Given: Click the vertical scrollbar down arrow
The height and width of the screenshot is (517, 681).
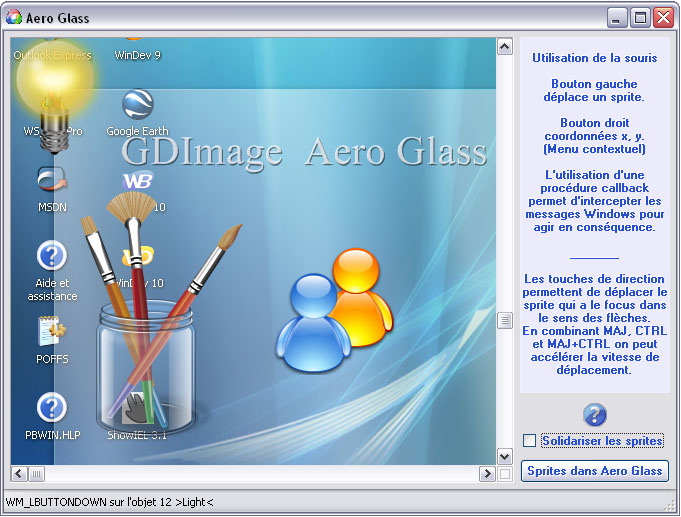Looking at the screenshot, I should (504, 457).
